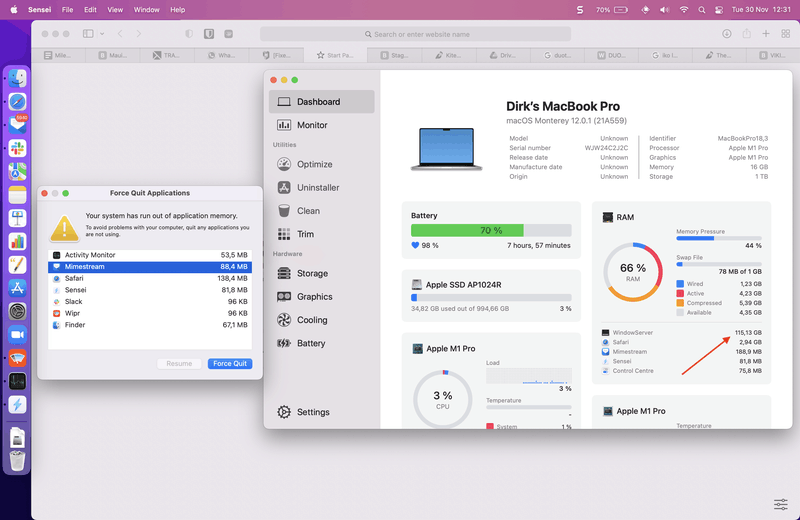This screenshot has height=520, width=800.
Task: Open Control Centre in menu bar
Action: click(719, 10)
